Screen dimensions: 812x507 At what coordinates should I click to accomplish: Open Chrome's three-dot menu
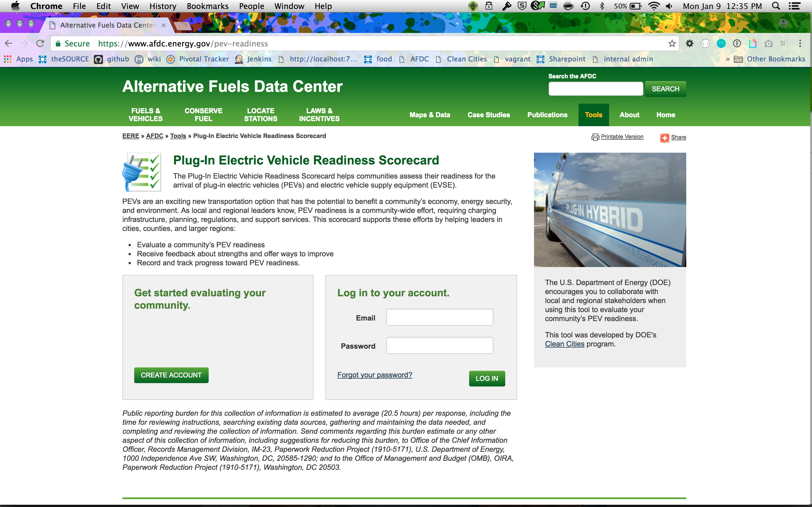click(800, 44)
